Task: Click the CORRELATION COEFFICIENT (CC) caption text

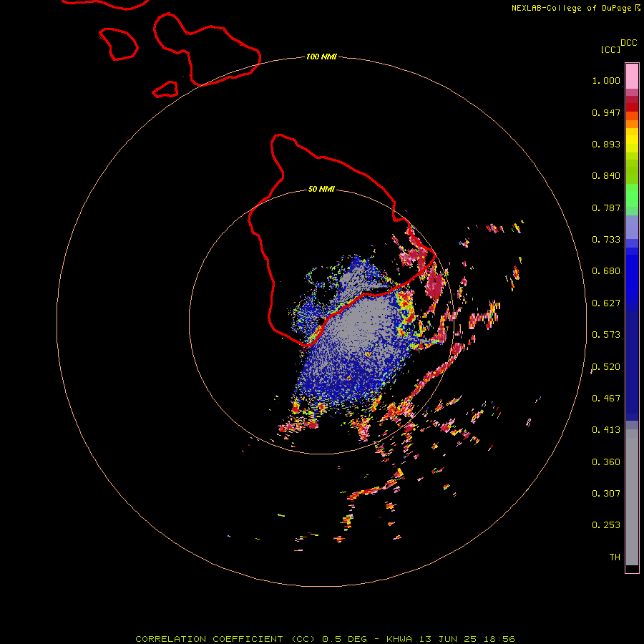Action: [225, 639]
